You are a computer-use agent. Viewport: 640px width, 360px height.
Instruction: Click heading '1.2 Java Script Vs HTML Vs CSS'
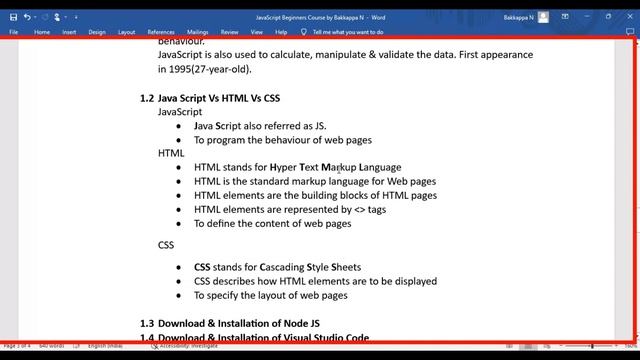click(x=210, y=98)
